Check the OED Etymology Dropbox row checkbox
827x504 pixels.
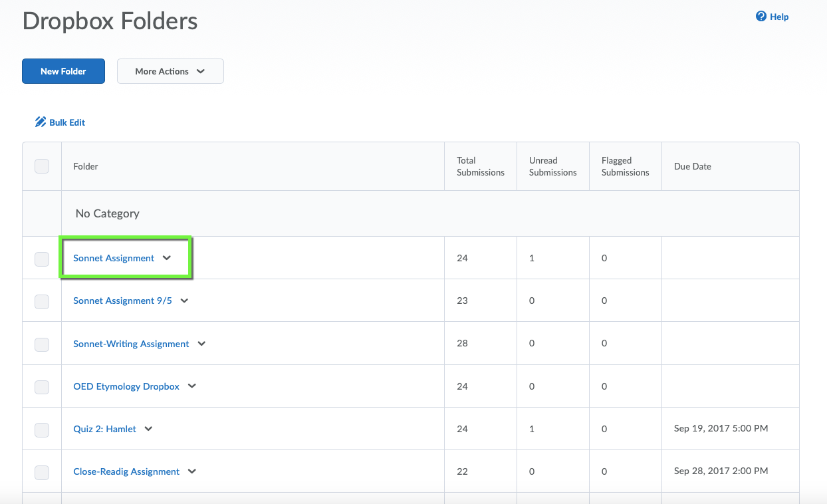pos(42,387)
